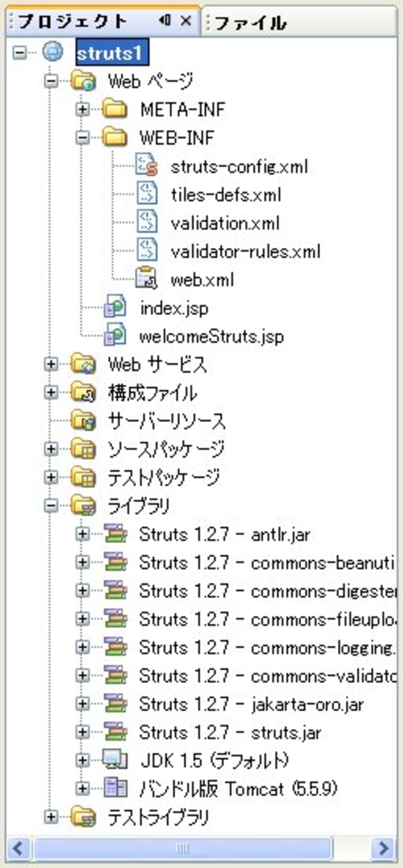
Task: Click the JDK 1.5 platform icon
Action: point(115,760)
